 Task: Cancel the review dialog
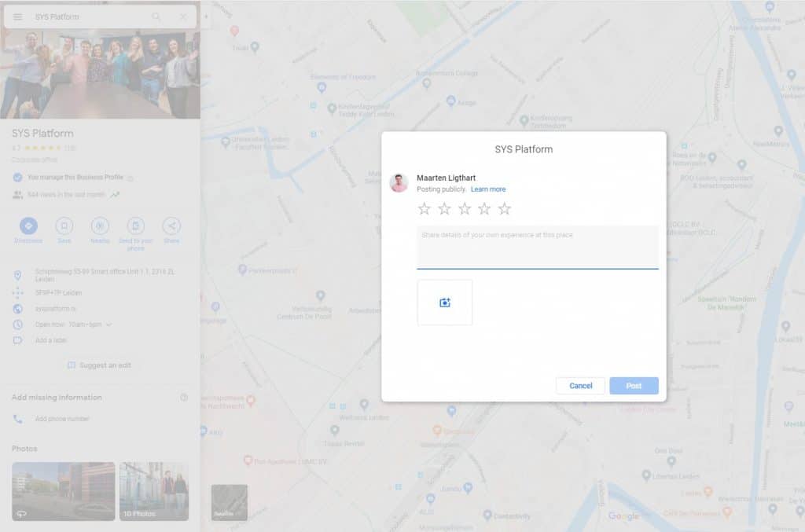(581, 386)
